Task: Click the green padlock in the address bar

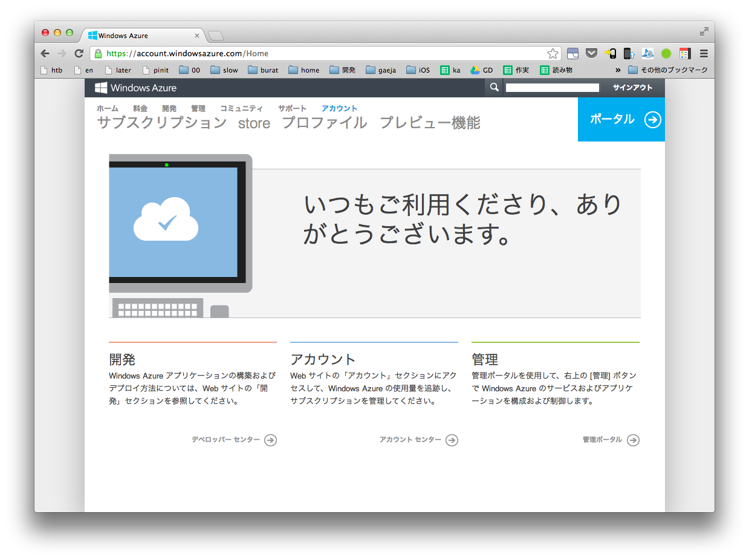Action: coord(99,53)
